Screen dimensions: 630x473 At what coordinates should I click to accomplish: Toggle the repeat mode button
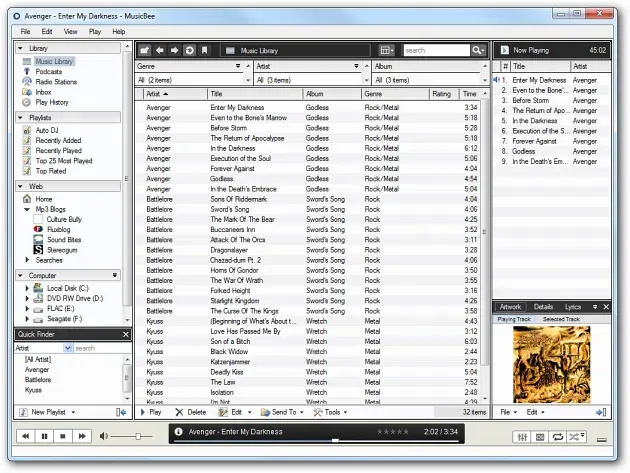coord(557,436)
